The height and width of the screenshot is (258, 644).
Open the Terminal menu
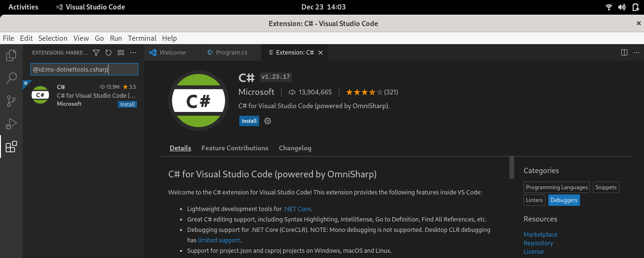(x=142, y=38)
